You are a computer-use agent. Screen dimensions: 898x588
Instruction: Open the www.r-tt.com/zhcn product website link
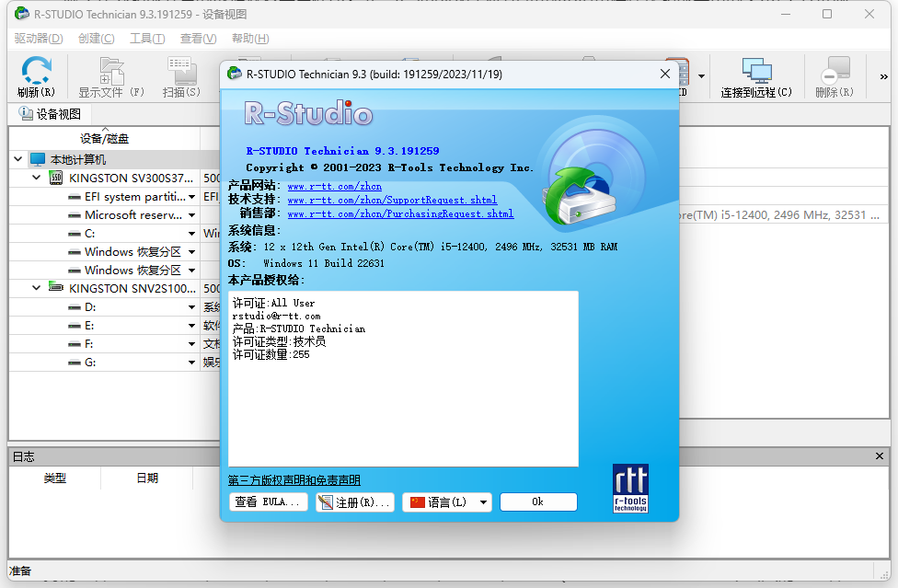335,186
